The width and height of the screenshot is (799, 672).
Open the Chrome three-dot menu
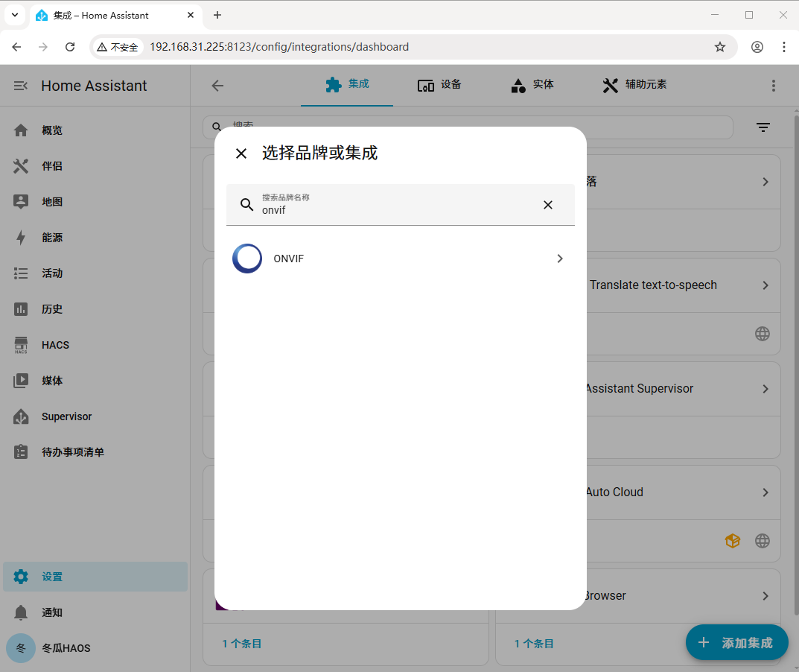783,47
